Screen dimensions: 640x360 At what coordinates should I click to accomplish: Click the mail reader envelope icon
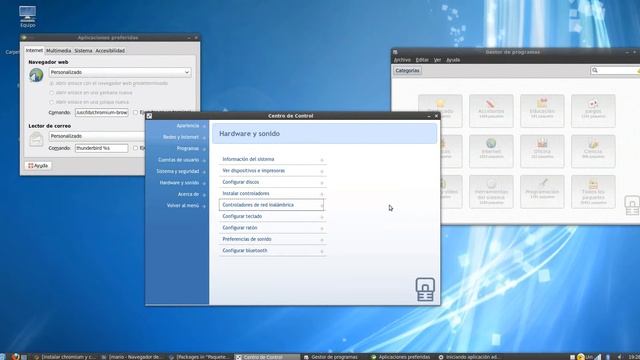(x=36, y=139)
